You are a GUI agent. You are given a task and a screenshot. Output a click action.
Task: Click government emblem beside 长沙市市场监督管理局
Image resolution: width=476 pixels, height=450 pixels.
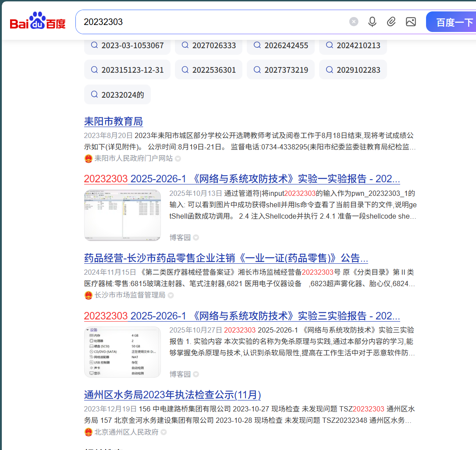89,295
